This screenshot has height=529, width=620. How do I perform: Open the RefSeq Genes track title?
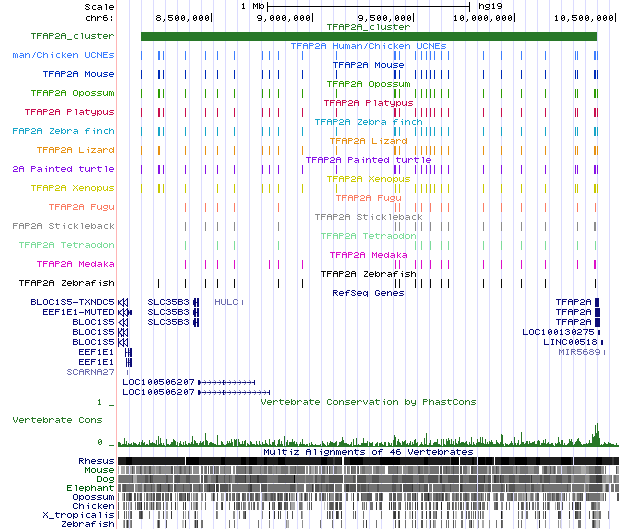(x=368, y=293)
